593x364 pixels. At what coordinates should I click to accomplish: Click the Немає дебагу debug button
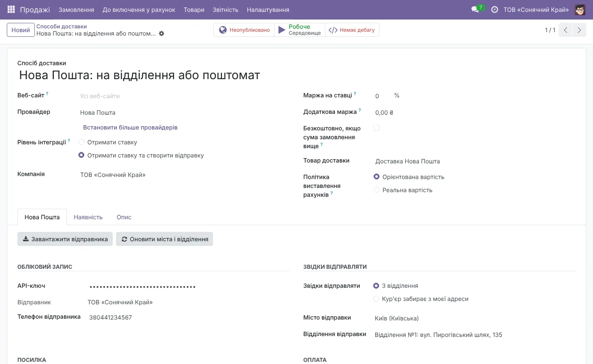point(352,30)
